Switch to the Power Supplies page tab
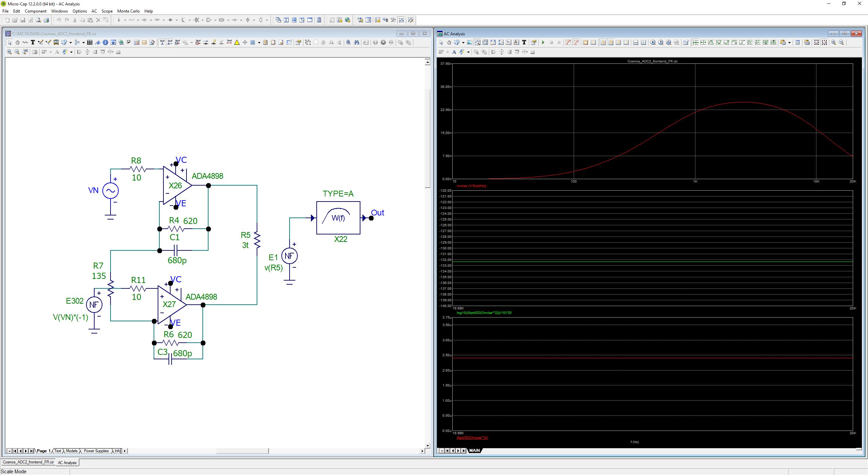Viewport: 868px width, 475px height. [96, 451]
